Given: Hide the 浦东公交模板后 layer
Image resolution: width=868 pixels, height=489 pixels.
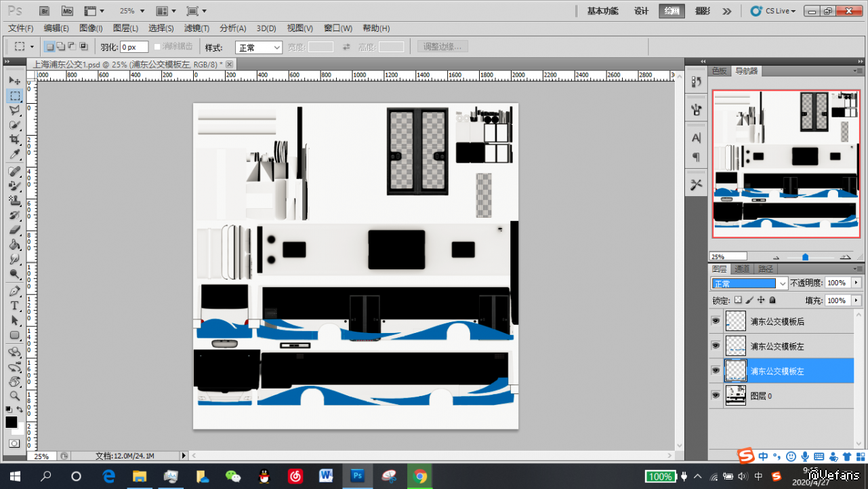Looking at the screenshot, I should [716, 321].
